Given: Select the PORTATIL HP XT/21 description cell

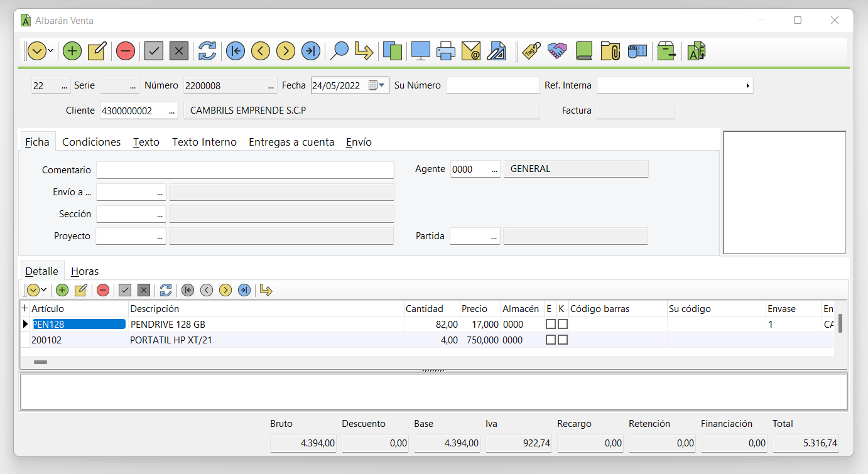Looking at the screenshot, I should click(266, 340).
